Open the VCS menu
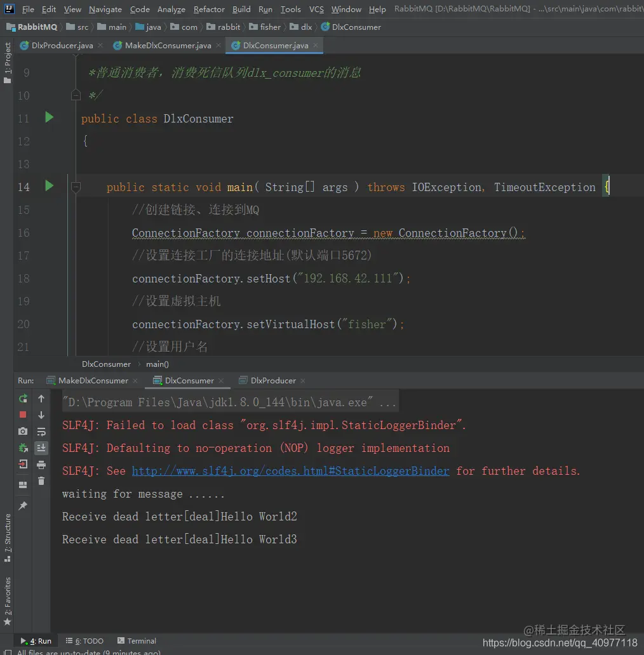Viewport: 644px width, 655px height. pos(316,9)
